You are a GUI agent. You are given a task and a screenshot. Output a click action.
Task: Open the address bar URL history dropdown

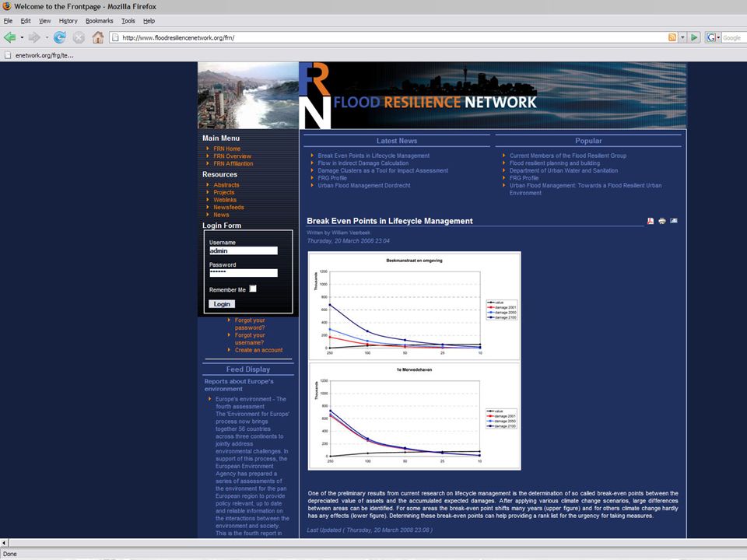point(682,37)
